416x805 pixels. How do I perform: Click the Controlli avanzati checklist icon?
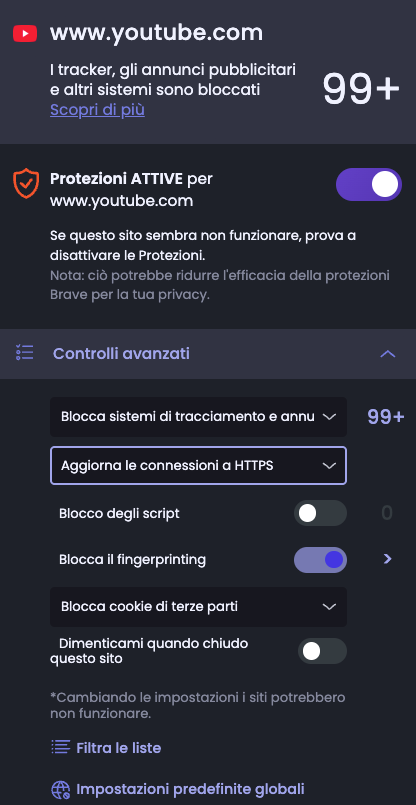25,353
